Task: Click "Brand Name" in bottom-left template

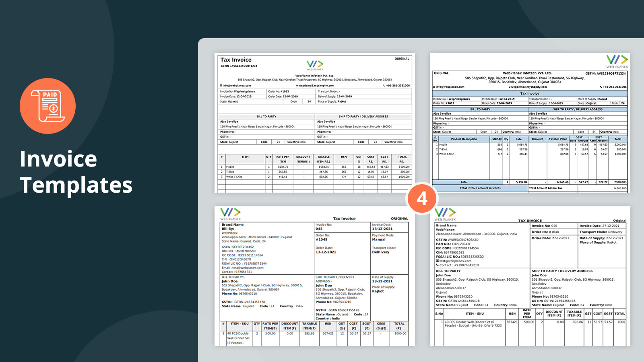Action: point(233,225)
